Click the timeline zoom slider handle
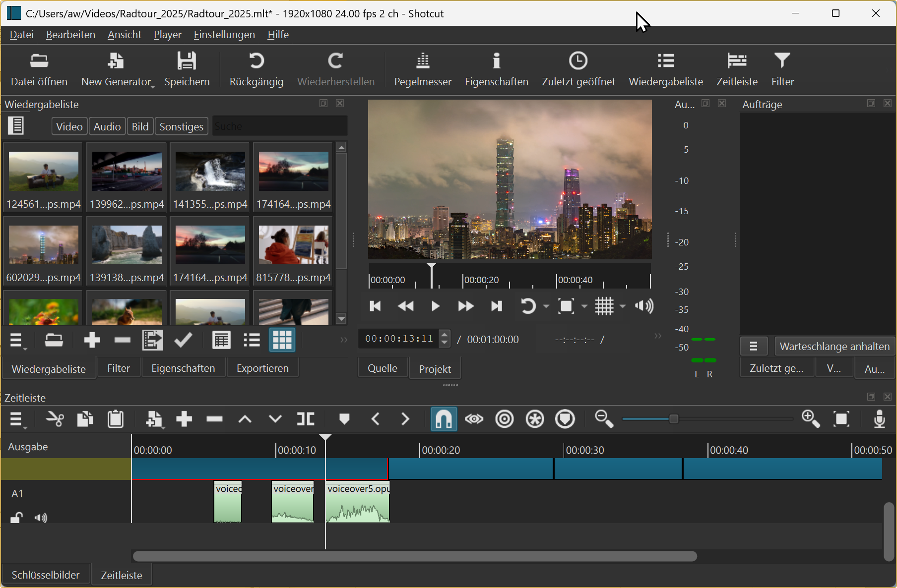 tap(674, 419)
